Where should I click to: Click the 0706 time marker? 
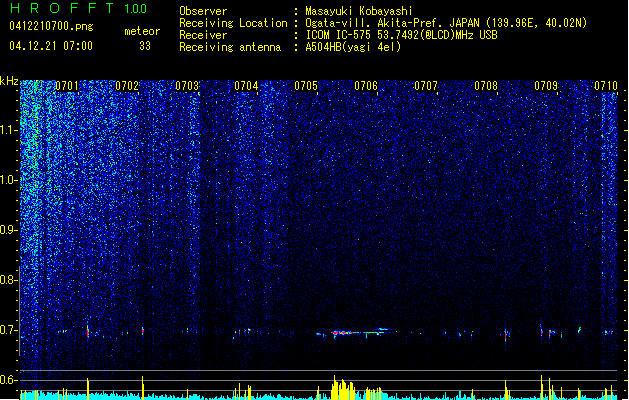366,86
